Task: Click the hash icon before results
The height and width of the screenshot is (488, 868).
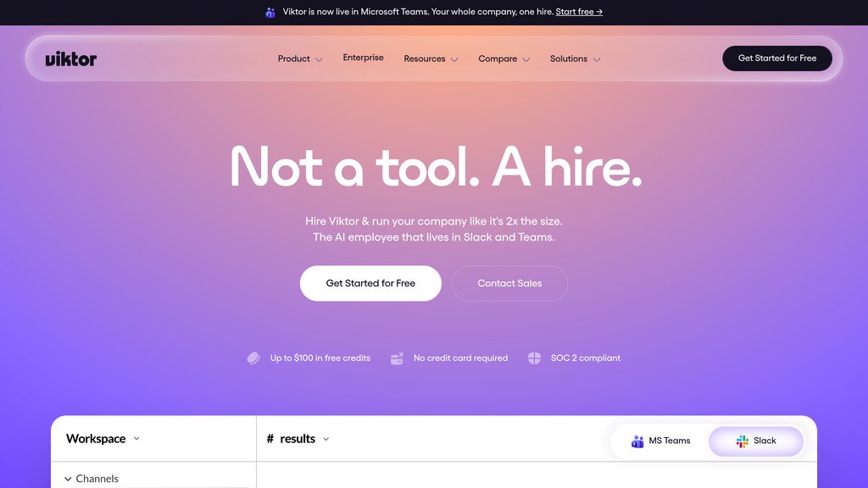Action: click(x=270, y=439)
